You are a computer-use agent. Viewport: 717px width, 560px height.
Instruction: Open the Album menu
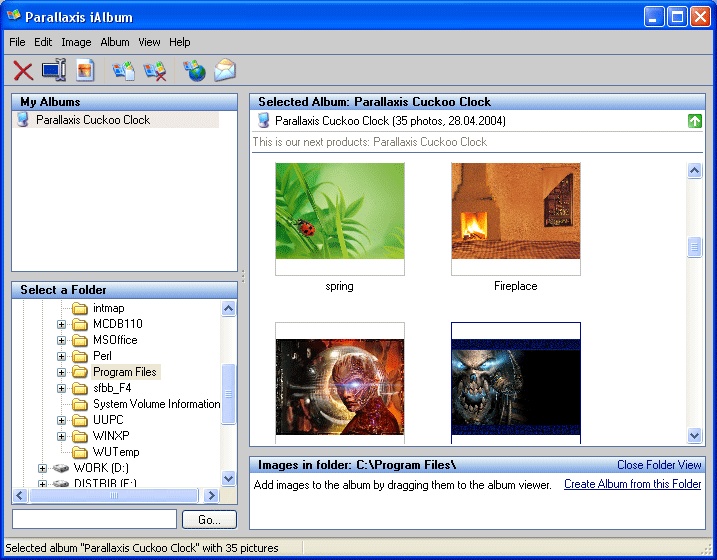coord(115,42)
